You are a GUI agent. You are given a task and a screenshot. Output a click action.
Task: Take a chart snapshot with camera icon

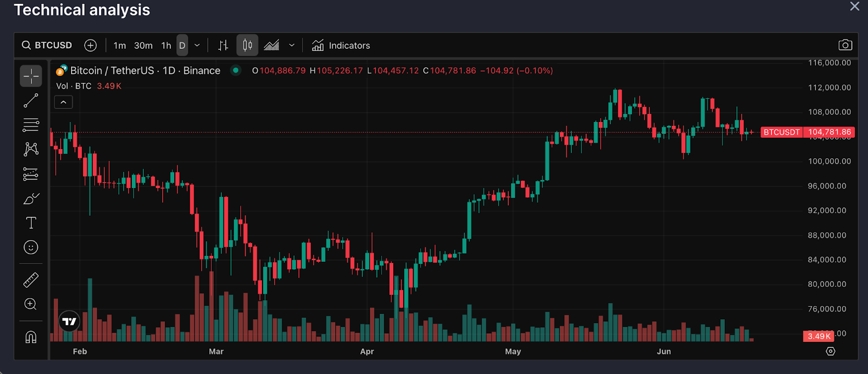[845, 45]
